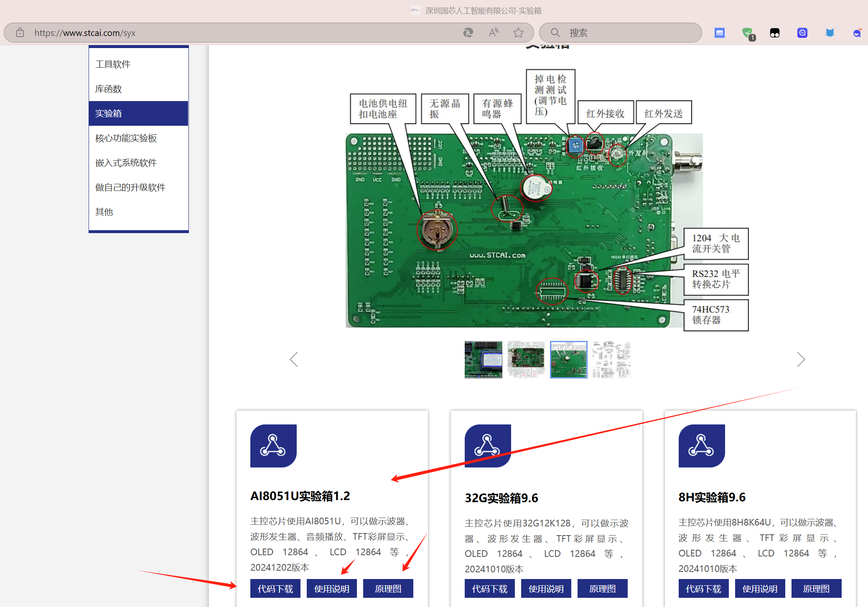The height and width of the screenshot is (607, 868).
Task: Click 原理图 for 8H实验箱9.6
Action: click(817, 589)
